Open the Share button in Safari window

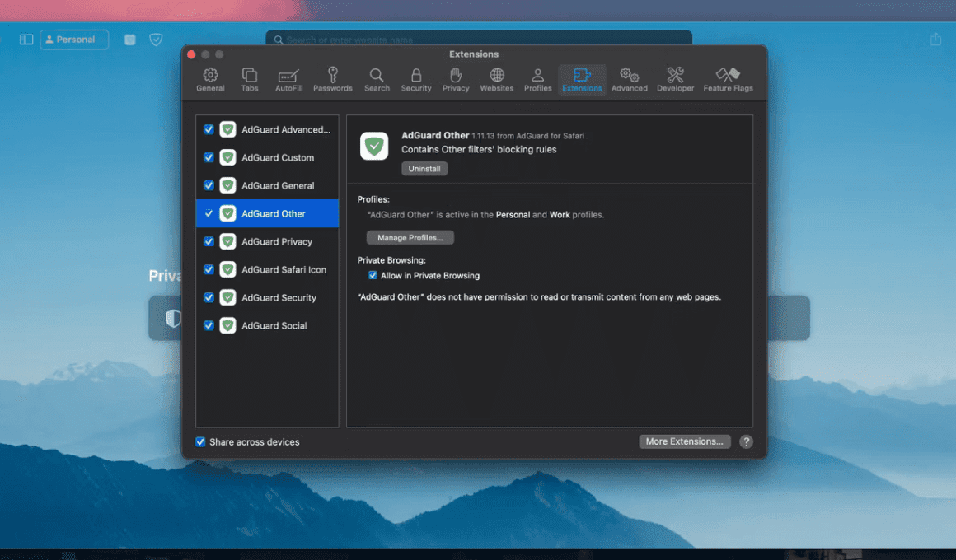pyautogui.click(x=936, y=39)
